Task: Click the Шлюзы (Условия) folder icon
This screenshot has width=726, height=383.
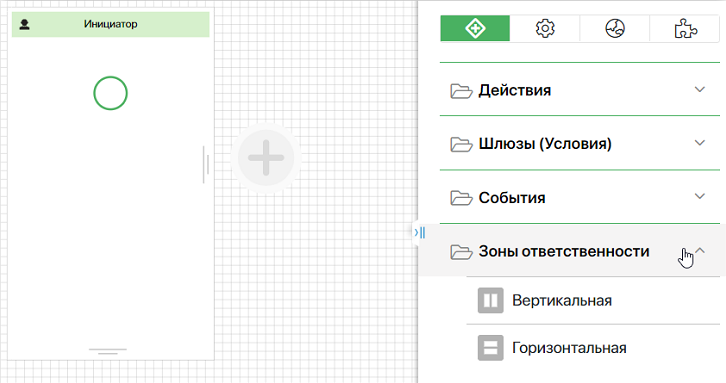Action: 461,144
